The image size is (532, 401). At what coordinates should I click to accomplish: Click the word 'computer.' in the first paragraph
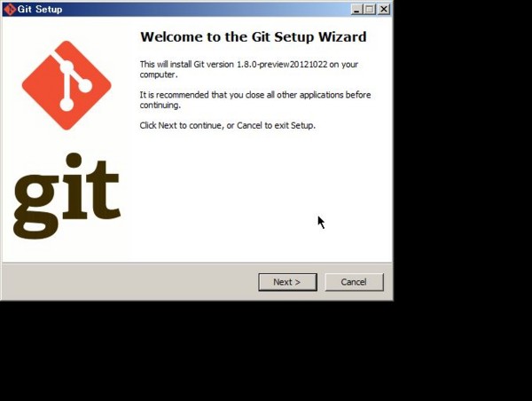pyautogui.click(x=159, y=75)
